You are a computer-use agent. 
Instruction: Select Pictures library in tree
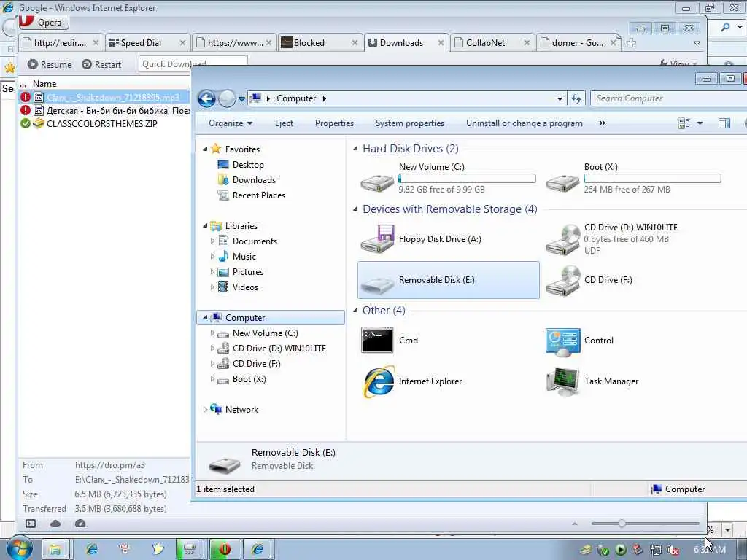click(248, 272)
